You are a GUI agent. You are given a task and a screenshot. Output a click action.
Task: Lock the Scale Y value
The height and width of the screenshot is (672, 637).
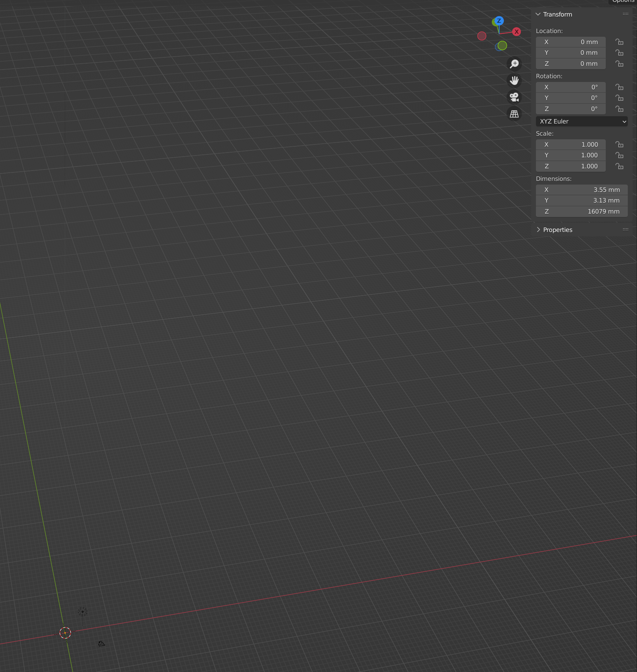pyautogui.click(x=620, y=155)
